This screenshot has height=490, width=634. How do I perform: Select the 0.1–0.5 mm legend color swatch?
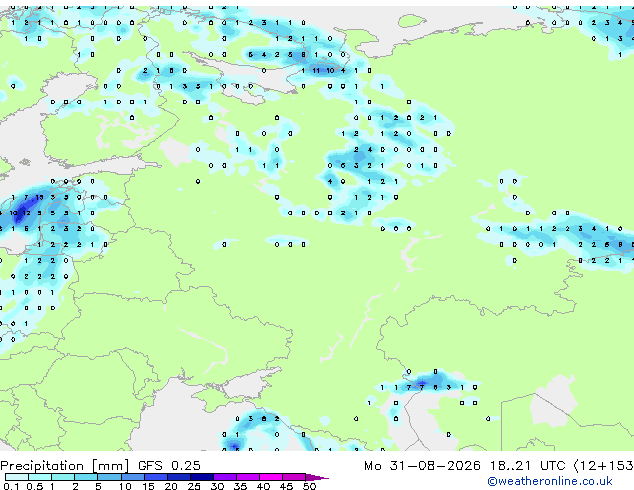pos(17,477)
